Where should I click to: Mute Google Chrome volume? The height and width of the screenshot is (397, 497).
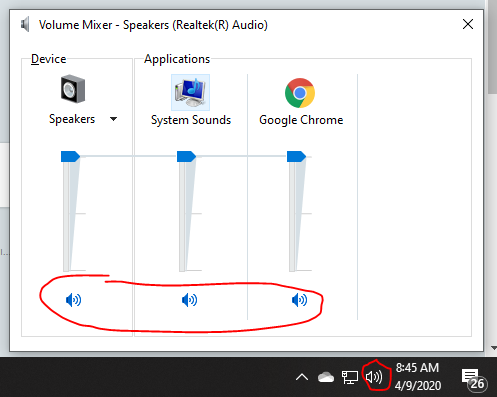299,300
